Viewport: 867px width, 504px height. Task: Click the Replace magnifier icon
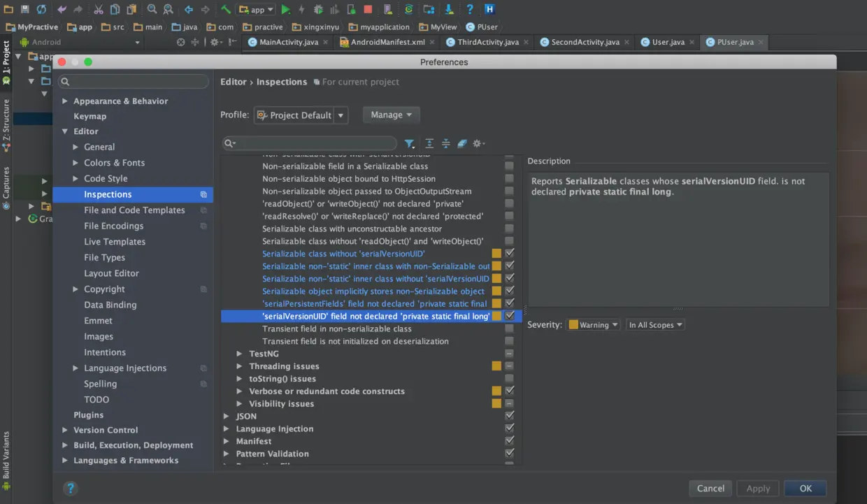(x=169, y=9)
